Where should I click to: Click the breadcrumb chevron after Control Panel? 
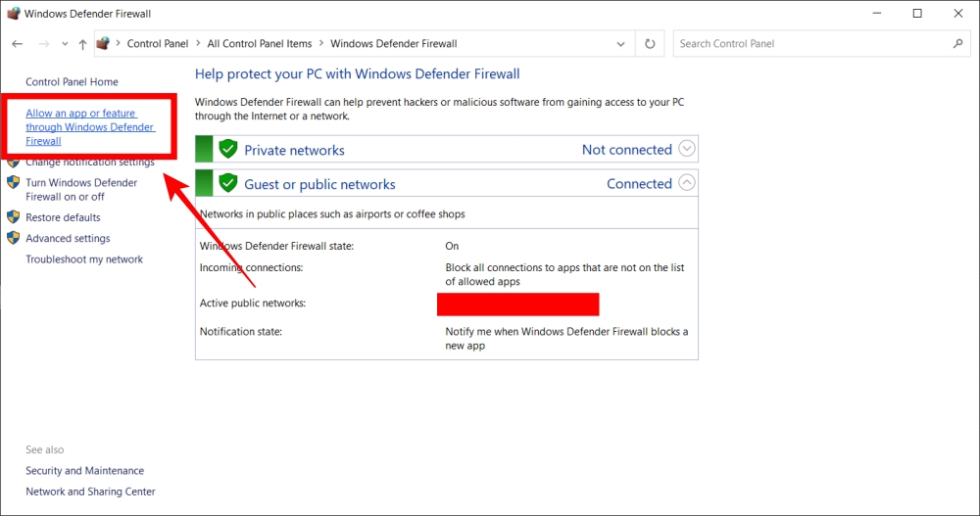coord(198,43)
